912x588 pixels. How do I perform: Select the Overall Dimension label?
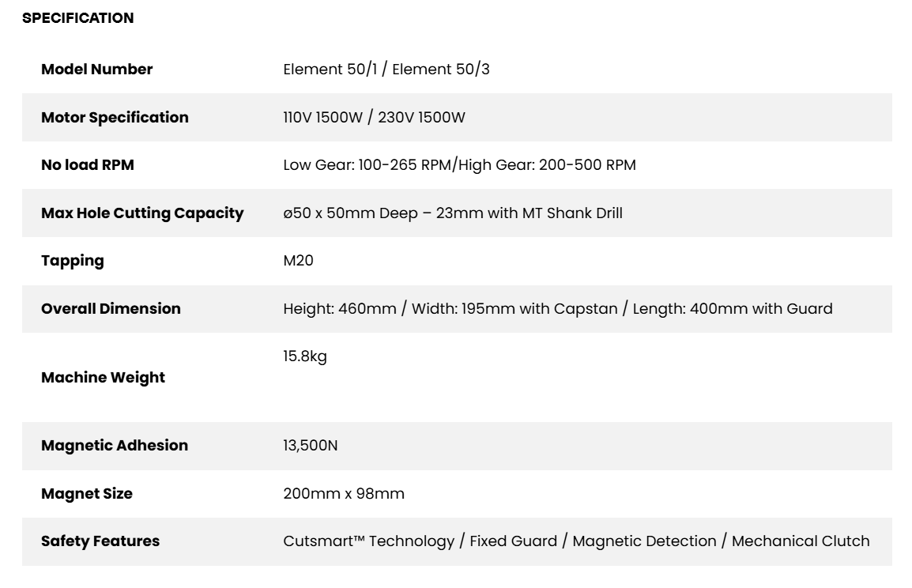coord(111,309)
